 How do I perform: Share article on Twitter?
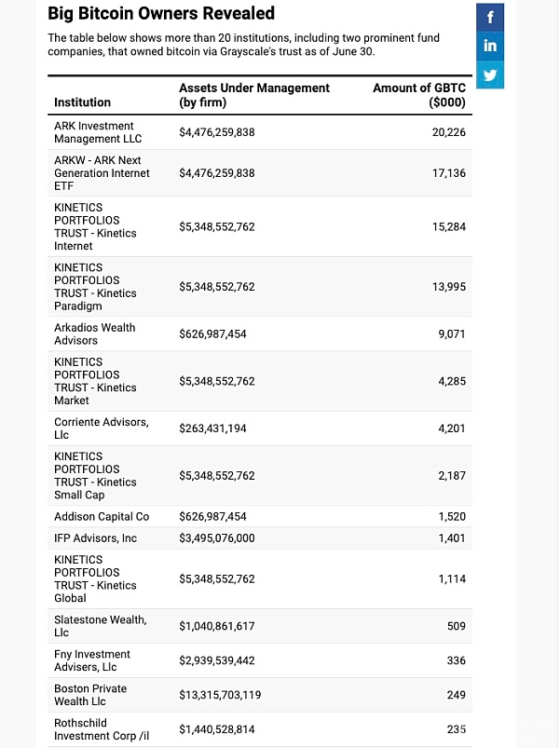coord(490,75)
